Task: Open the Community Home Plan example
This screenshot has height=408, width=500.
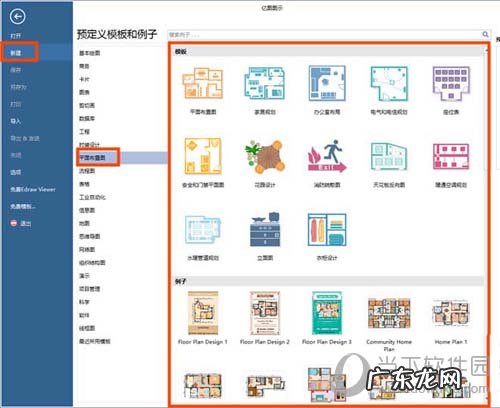Action: point(389,313)
